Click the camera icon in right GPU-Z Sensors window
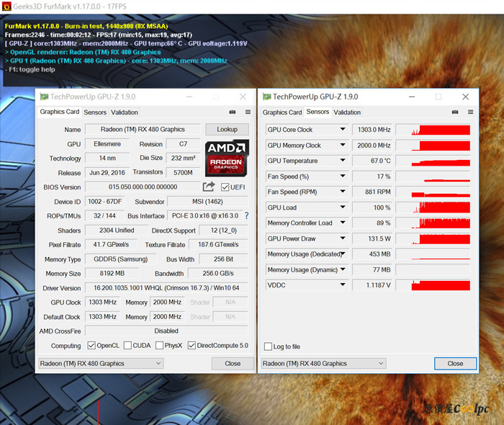Image resolution: width=504 pixels, height=425 pixels. point(455,112)
